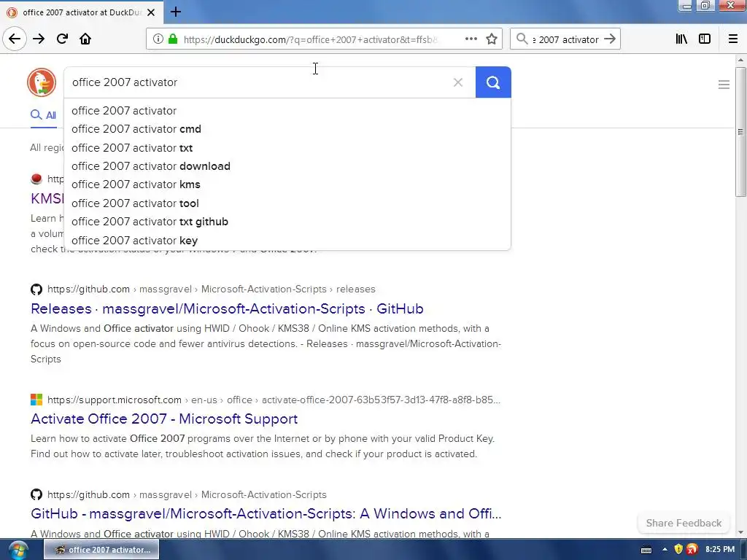Screen dimensions: 747x560
Task: Click the Microsoft favicon beside support result
Action: pyautogui.click(x=36, y=400)
